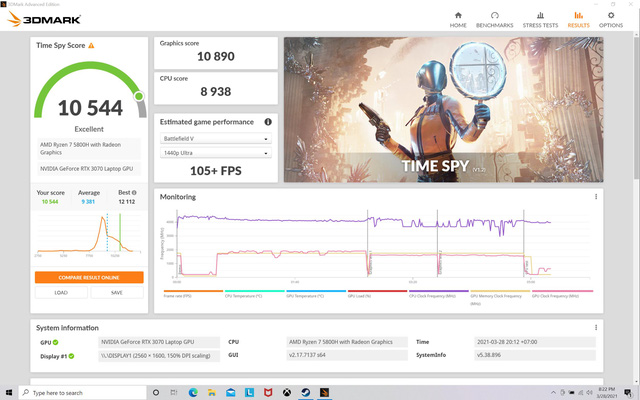Toggle Frame rate (FPS) legend series
This screenshot has width=640, height=400.
click(193, 294)
